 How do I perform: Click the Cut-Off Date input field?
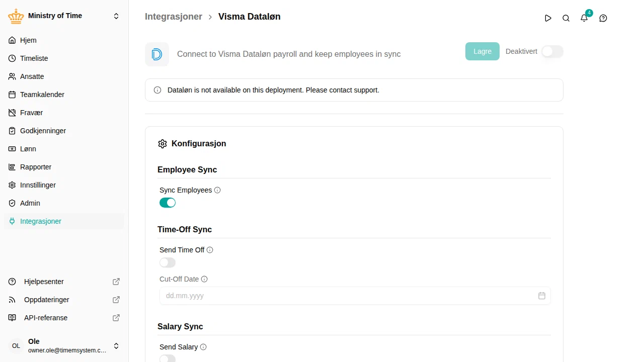pos(355,296)
